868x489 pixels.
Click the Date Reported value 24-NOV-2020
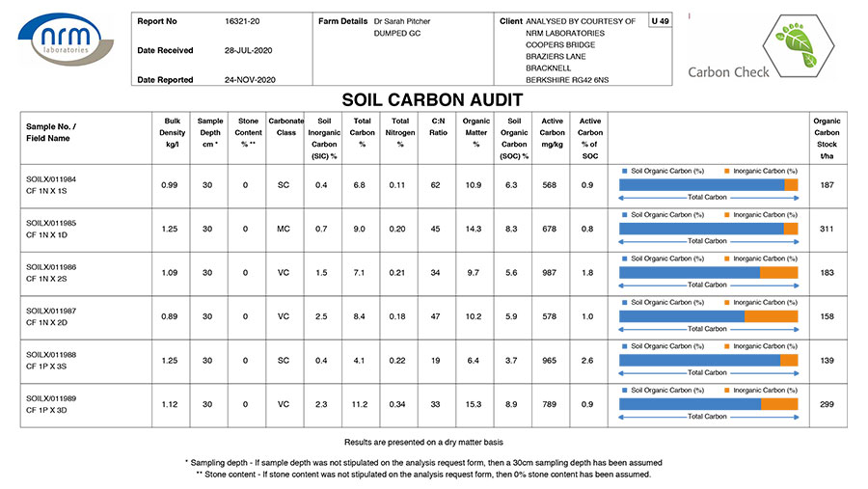[x=250, y=80]
